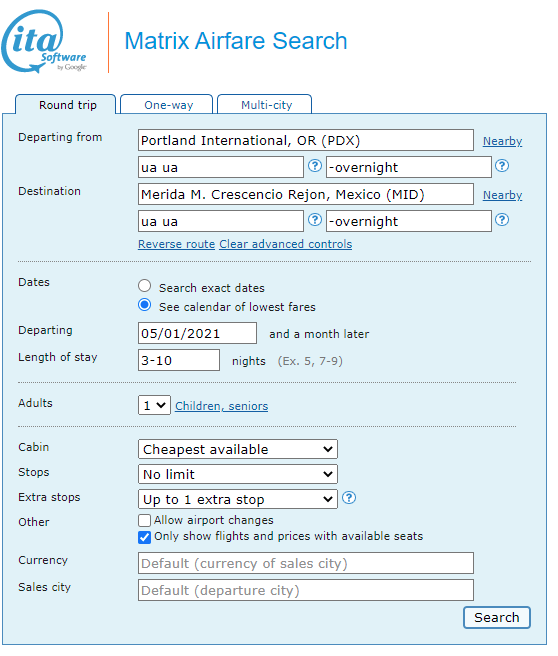Open the Stops dropdown showing No limit
Image resolution: width=558 pixels, height=656 pixels.
pyautogui.click(x=238, y=474)
